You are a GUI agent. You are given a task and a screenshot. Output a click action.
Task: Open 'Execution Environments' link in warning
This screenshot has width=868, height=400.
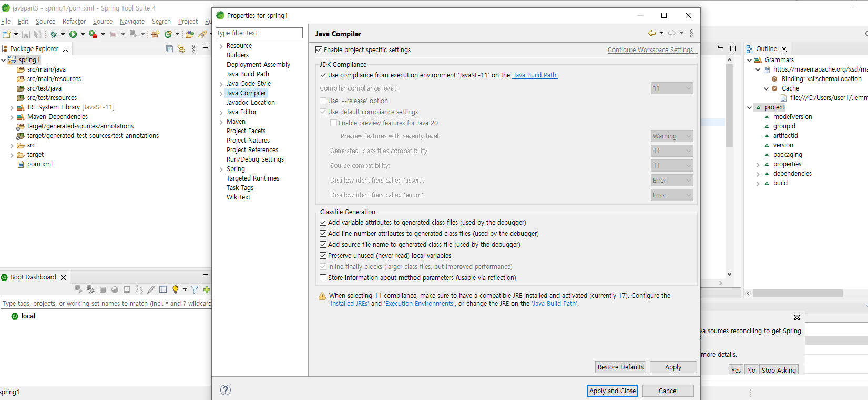(x=420, y=304)
